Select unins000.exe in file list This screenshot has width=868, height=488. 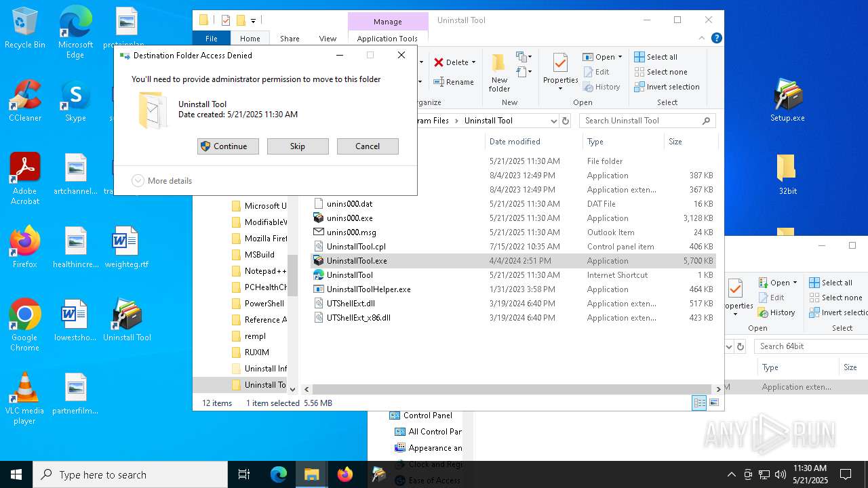pos(513,218)
